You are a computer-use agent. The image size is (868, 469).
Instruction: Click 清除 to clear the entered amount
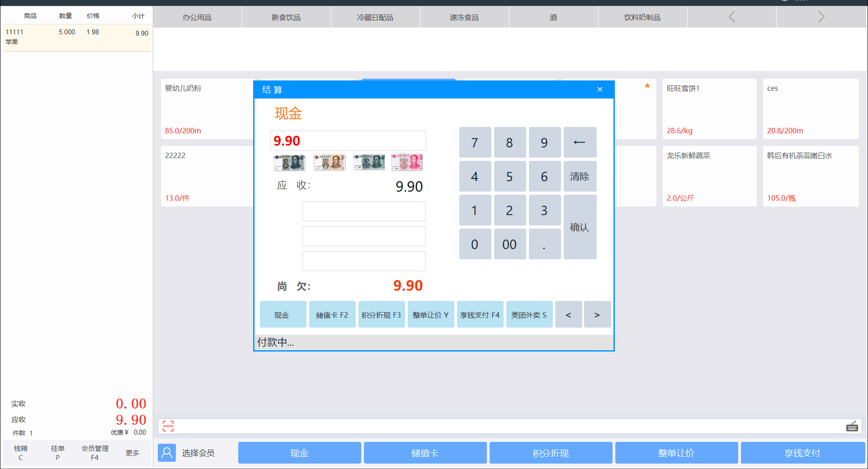point(580,176)
